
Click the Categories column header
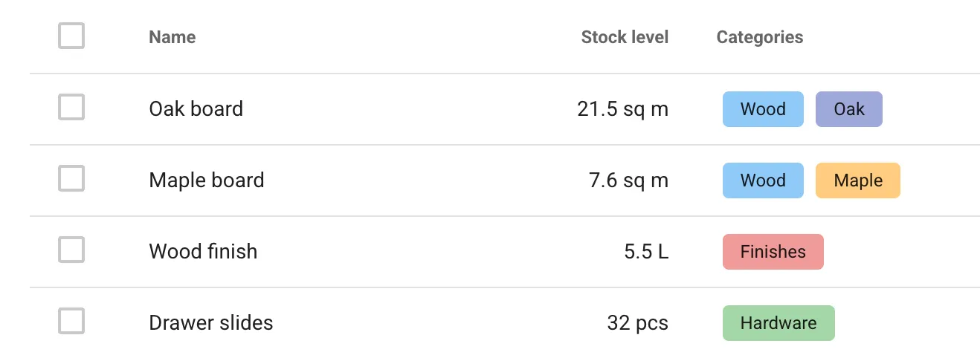(760, 37)
